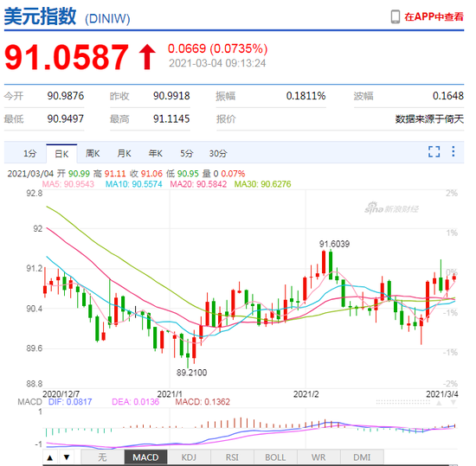Screen dimensions: 476x466
Task: Click the 最高 value 91.1145
Action: tap(171, 118)
